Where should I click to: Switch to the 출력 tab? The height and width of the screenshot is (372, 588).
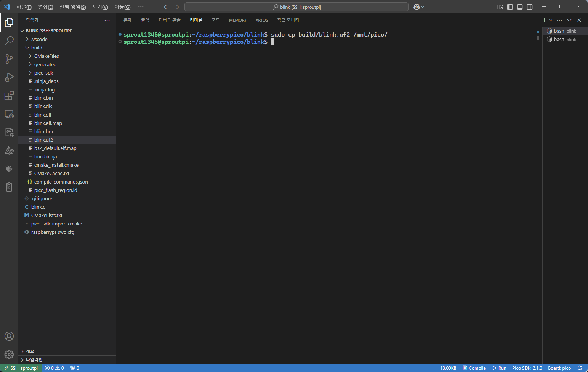tap(145, 20)
